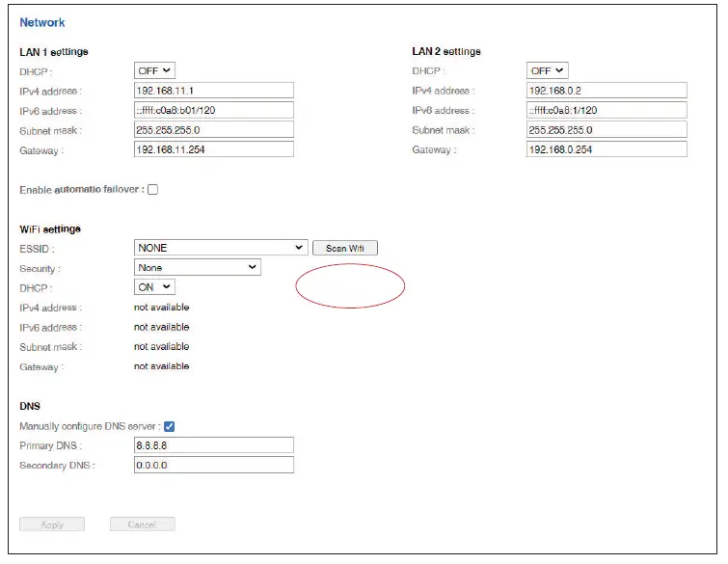Screen dimensions: 728x564
Task: Click WiFi IPv4 address 'not available' value
Action: coord(162,308)
